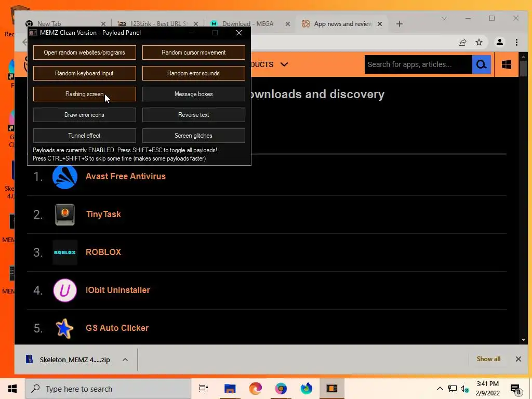Open the notification center icon

pyautogui.click(x=515, y=389)
